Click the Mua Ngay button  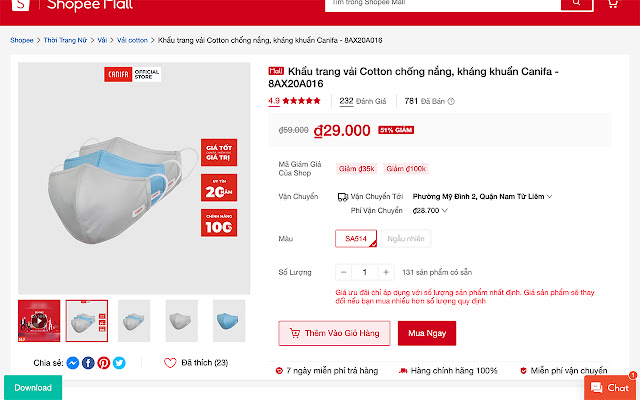coord(427,333)
